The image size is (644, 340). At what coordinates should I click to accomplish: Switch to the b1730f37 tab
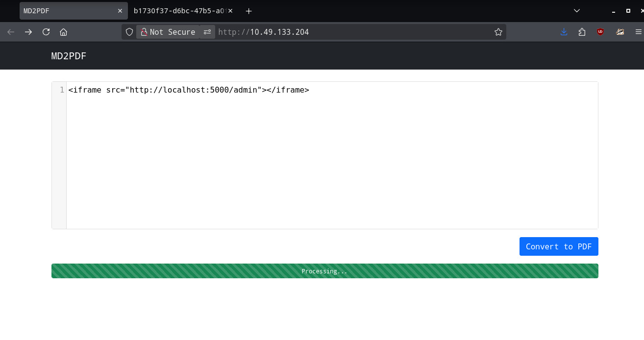pos(176,11)
